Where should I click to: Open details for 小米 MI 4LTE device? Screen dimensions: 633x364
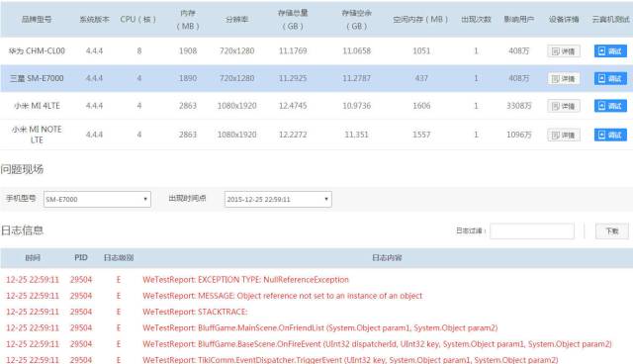pos(564,106)
